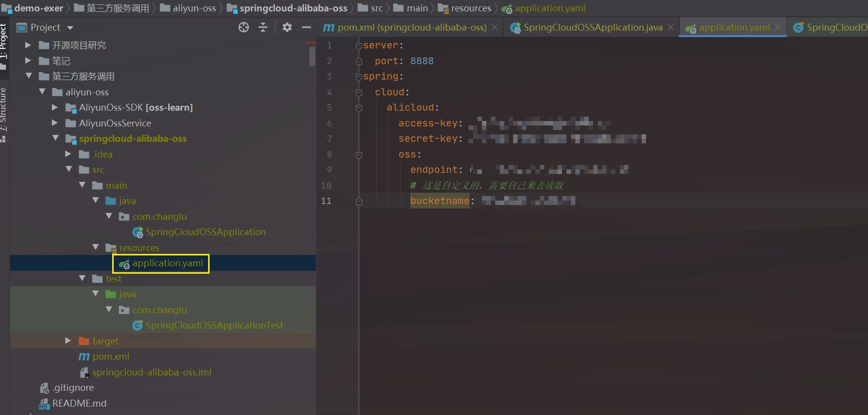The image size is (868, 415).
Task: Click the port value 8888 in editor
Action: [422, 61]
